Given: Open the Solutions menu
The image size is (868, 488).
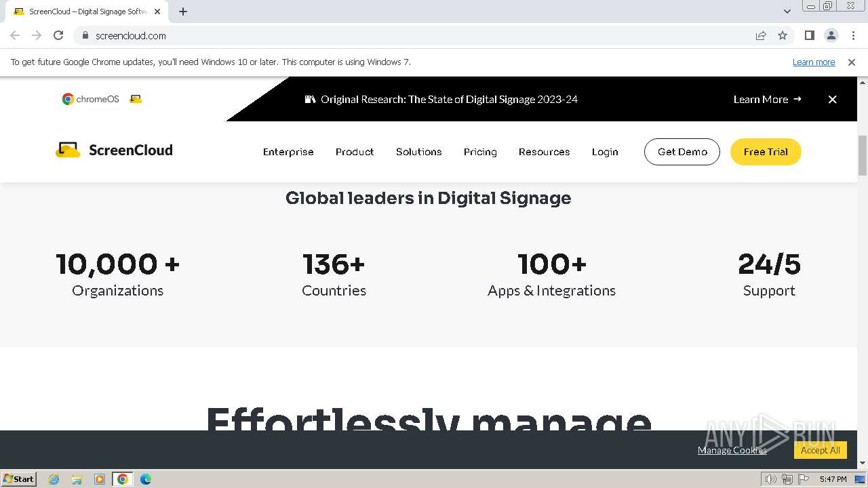Looking at the screenshot, I should click(419, 152).
